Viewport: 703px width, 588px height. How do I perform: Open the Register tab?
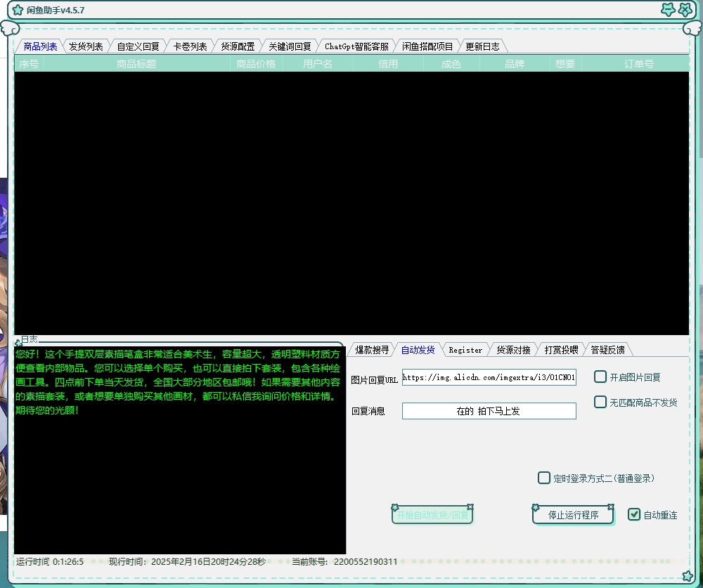pos(465,350)
